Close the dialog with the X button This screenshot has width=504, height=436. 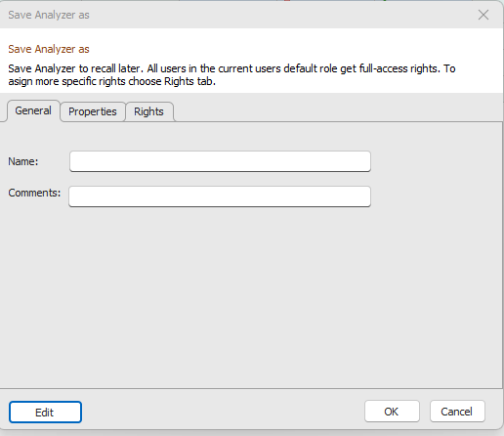click(x=483, y=15)
